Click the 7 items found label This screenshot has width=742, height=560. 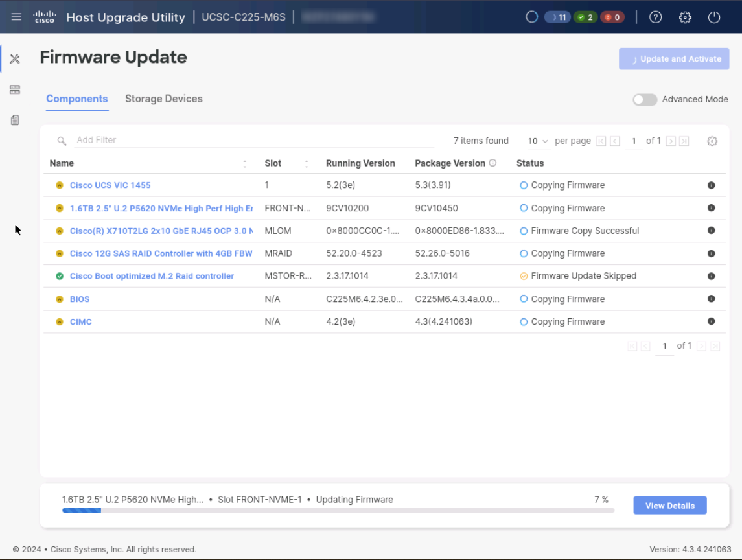[481, 141]
